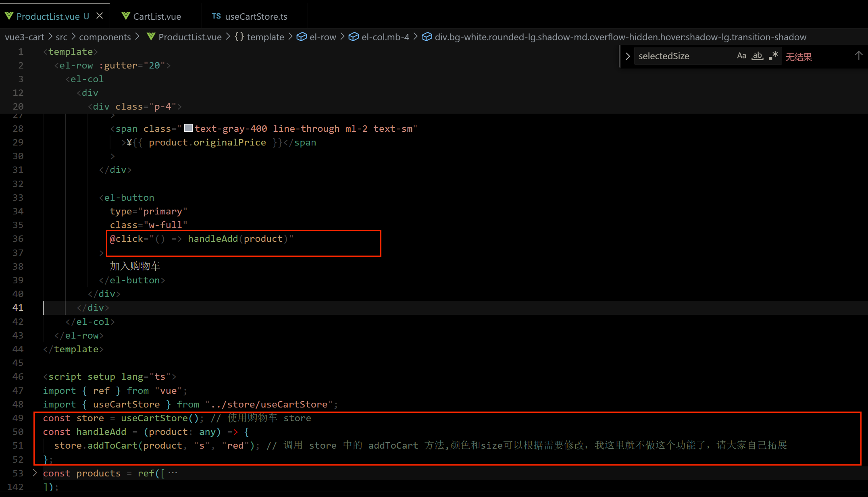Screen dimensions: 868x497
Task: Click the div.bg-white breadcrumb cube icon
Action: click(x=427, y=37)
